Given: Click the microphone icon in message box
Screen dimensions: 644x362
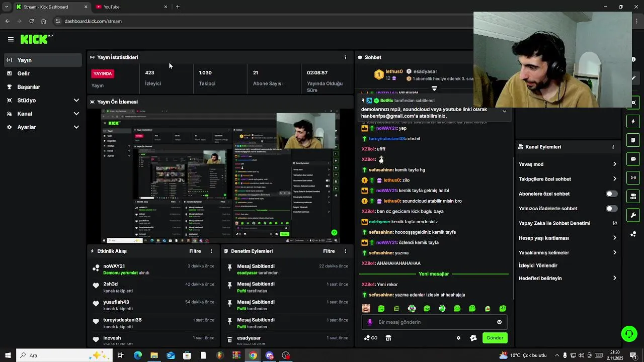Looking at the screenshot, I should [x=370, y=322].
